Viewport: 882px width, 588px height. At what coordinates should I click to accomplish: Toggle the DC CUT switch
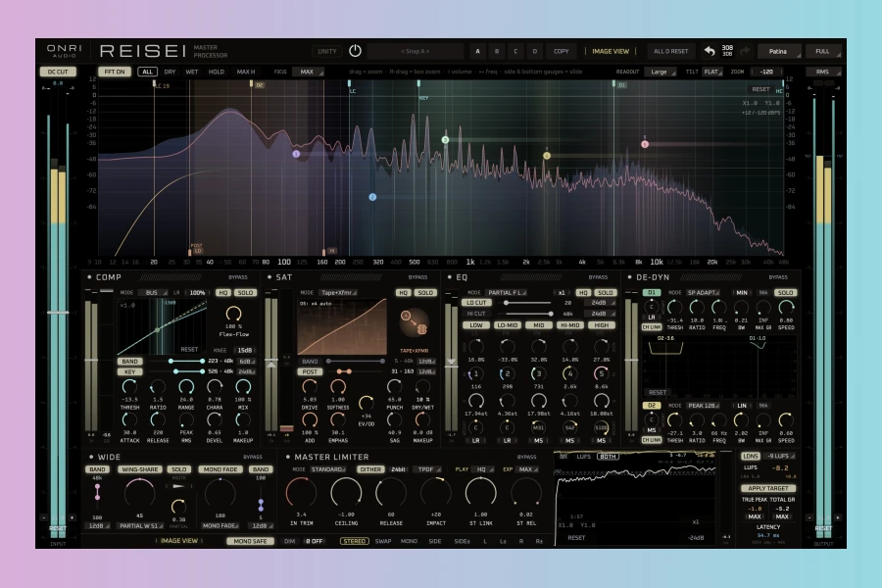pyautogui.click(x=58, y=72)
